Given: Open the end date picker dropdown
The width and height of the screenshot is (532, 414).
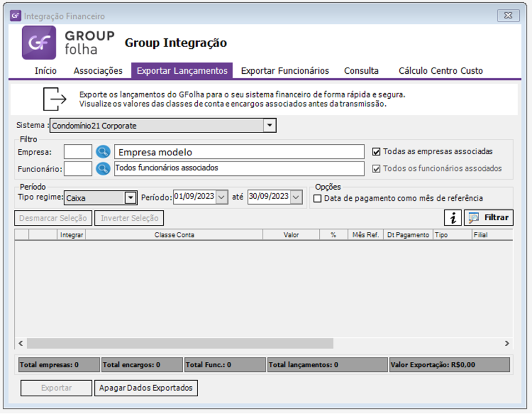Looking at the screenshot, I should point(296,196).
